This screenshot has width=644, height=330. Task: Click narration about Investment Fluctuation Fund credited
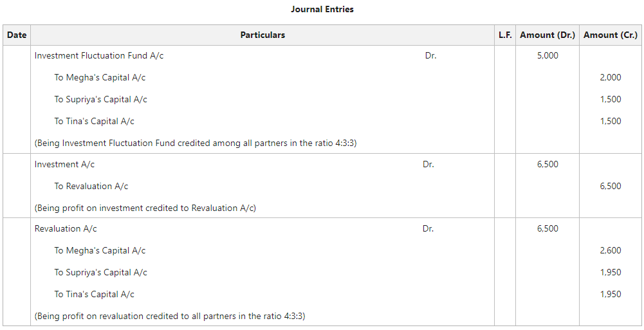click(x=196, y=143)
